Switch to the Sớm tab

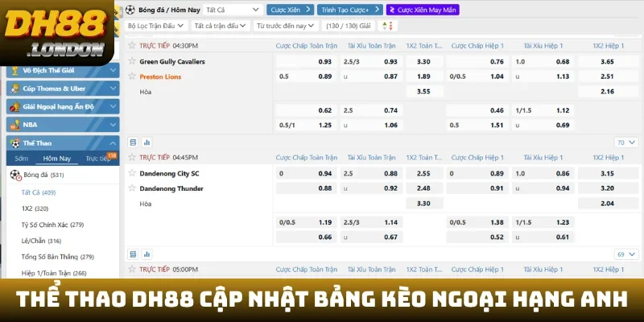coord(22,159)
